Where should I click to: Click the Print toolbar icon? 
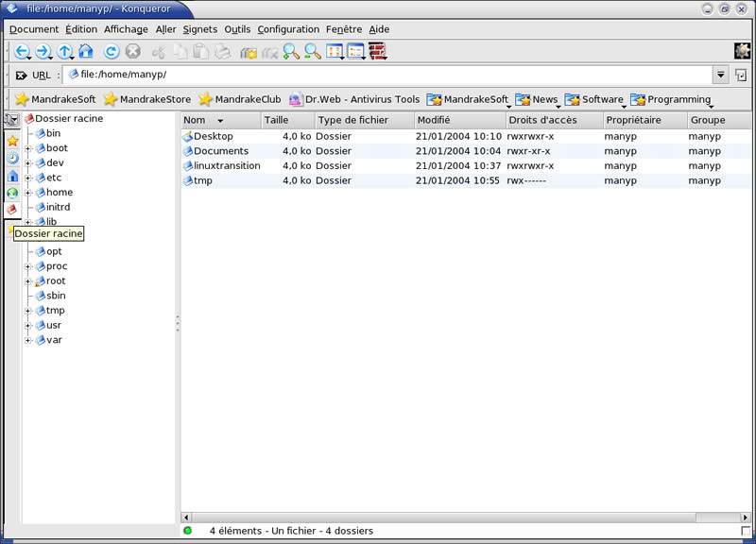(x=223, y=52)
